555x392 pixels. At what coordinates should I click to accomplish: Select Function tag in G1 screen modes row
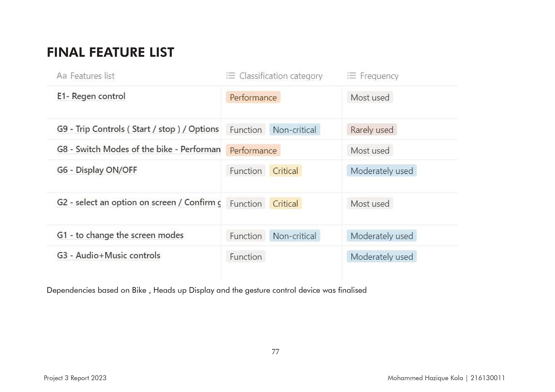[246, 236]
